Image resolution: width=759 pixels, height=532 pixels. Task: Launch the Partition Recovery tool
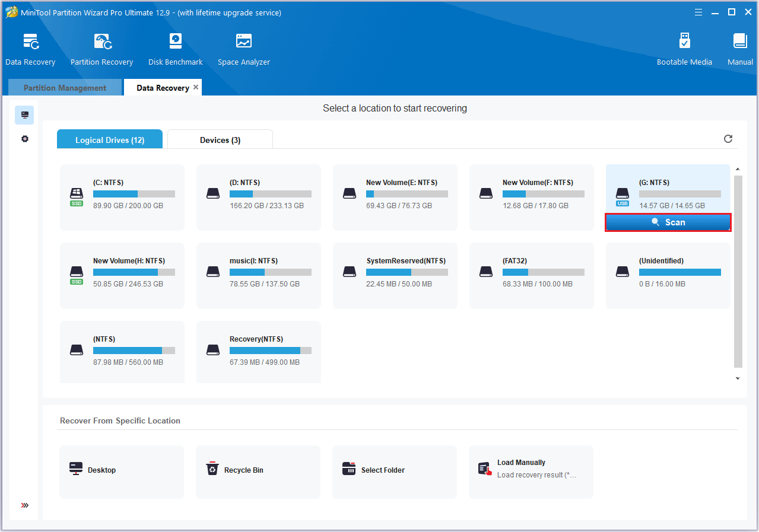(101, 49)
